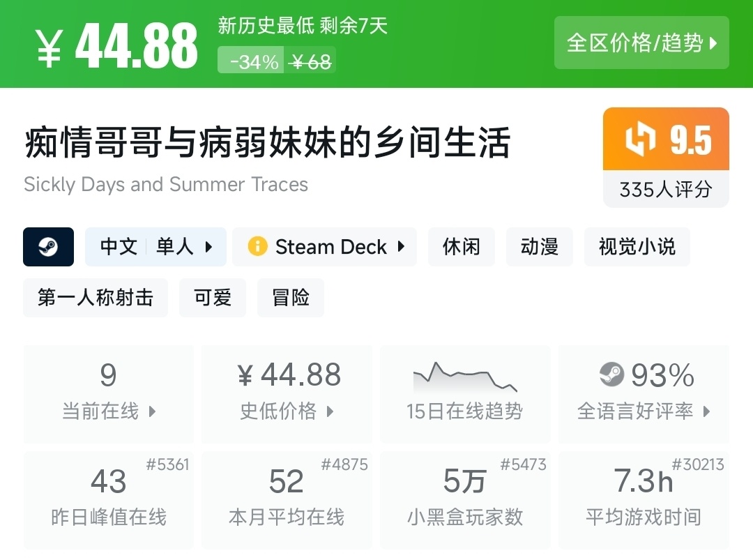Open the 小黑盒玩家数 player count card
Screen dimensions: 753x560
465,499
